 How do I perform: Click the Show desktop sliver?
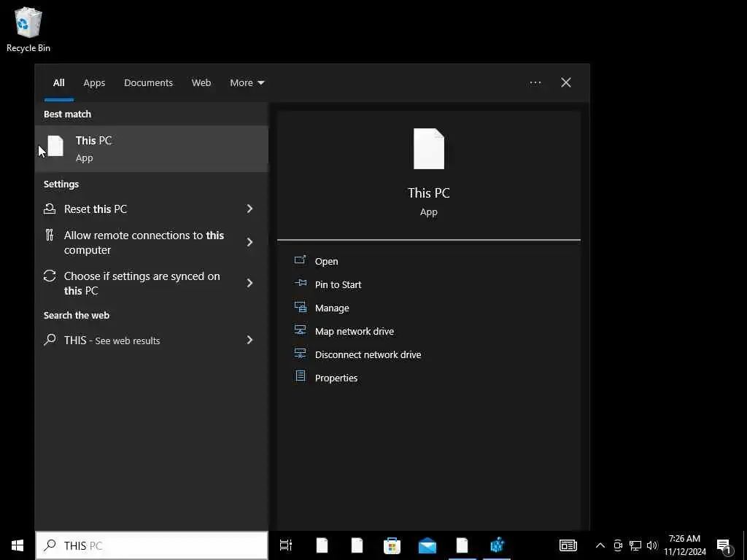click(745, 545)
